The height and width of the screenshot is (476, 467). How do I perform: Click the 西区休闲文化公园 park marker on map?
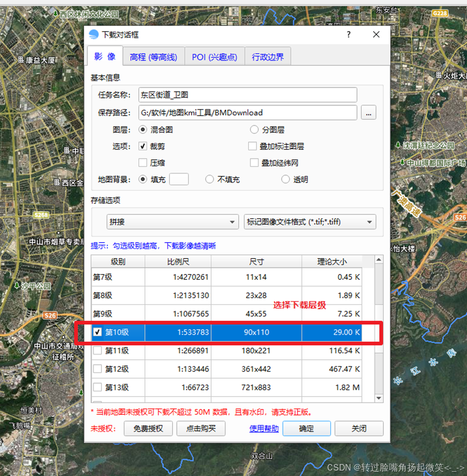coord(56,14)
